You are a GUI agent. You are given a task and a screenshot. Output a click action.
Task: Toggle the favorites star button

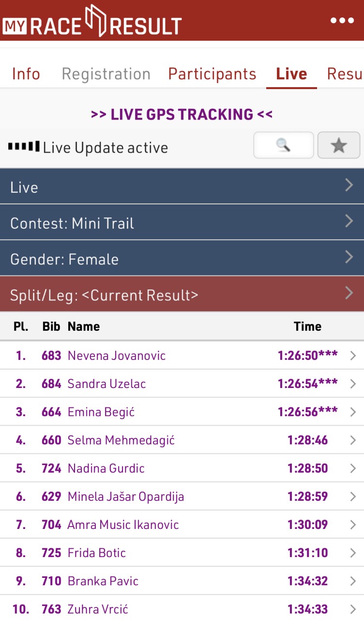coord(338,145)
